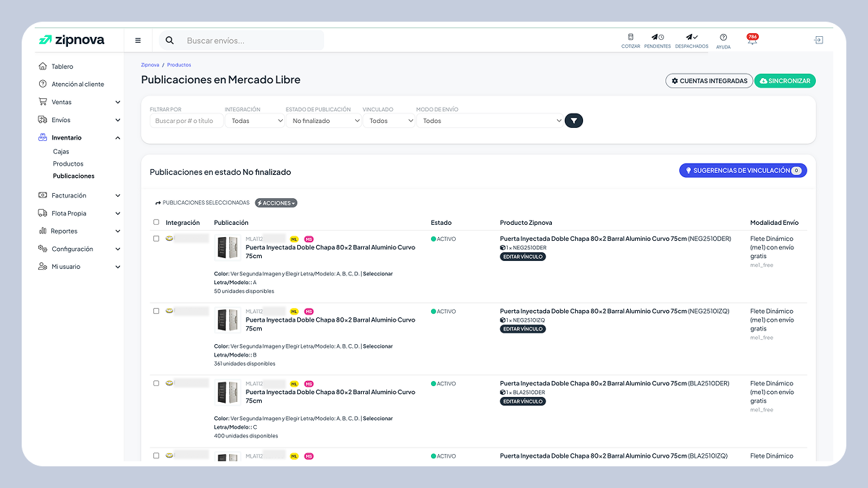Check the row for product BLA2510IZQ
This screenshot has height=488, width=868.
pyautogui.click(x=156, y=455)
